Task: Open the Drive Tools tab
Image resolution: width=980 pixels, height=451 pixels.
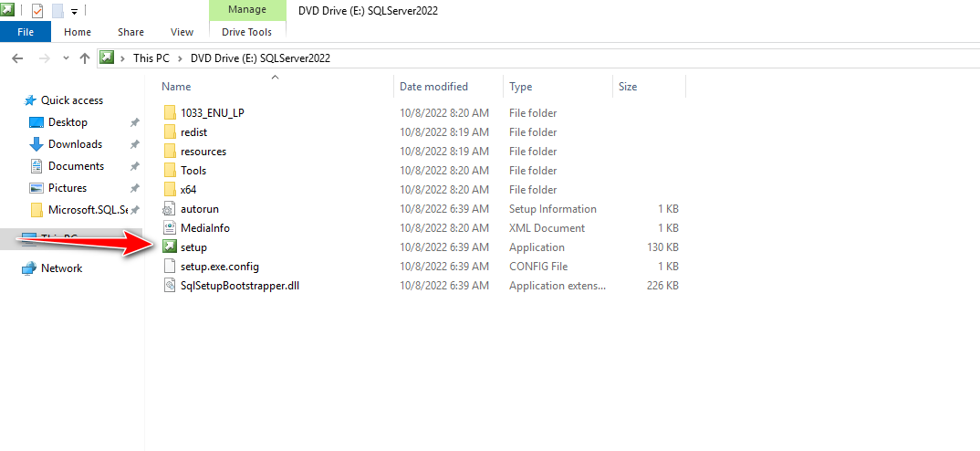Action: 246,32
